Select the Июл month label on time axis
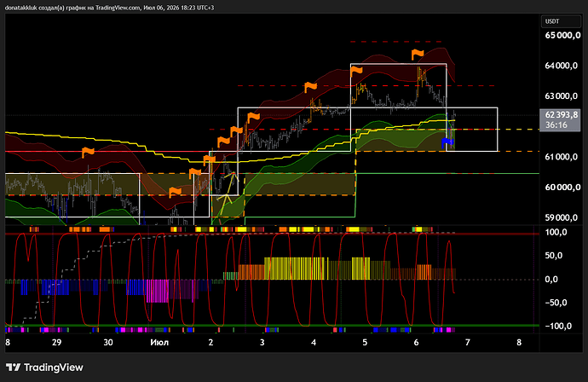Image resolution: width=588 pixels, height=382 pixels. coord(159,342)
